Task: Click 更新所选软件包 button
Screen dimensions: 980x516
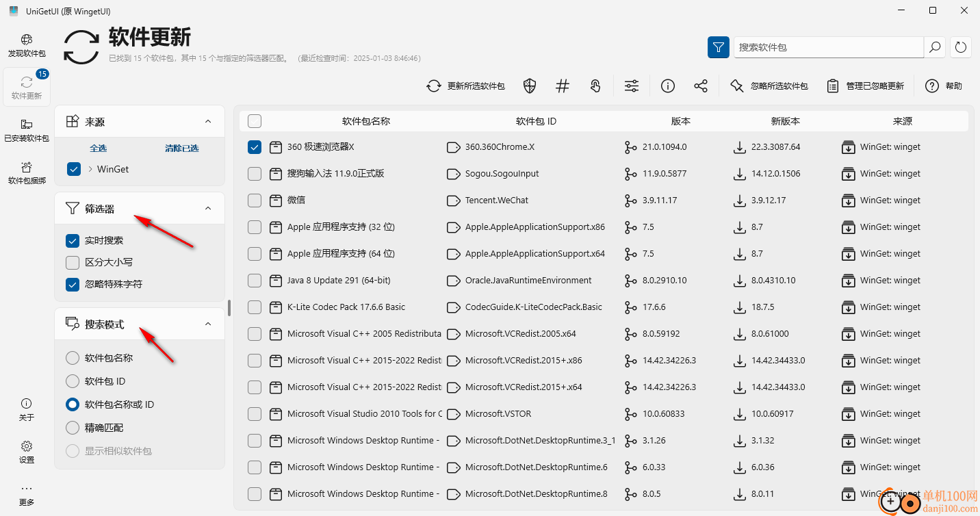Action: (x=465, y=86)
